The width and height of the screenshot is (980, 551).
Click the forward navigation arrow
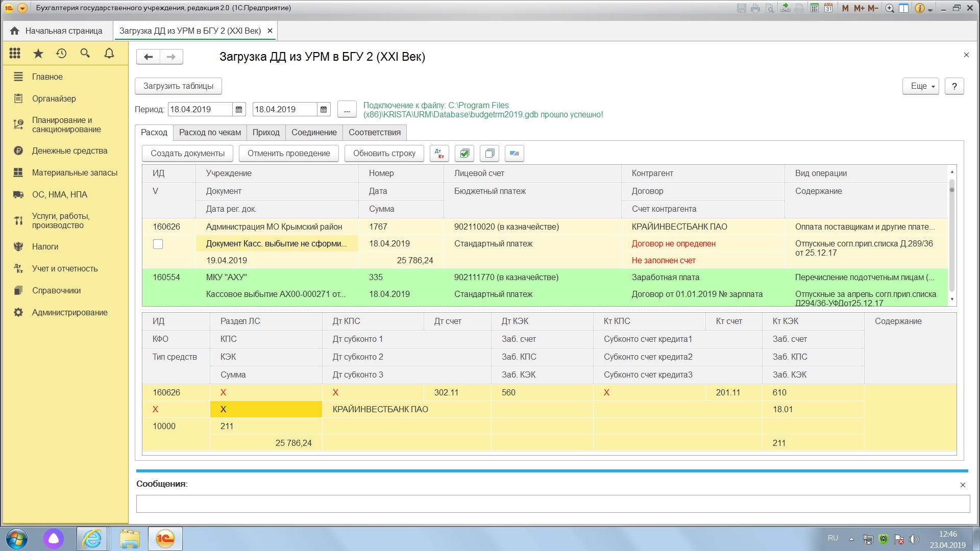[x=171, y=57]
